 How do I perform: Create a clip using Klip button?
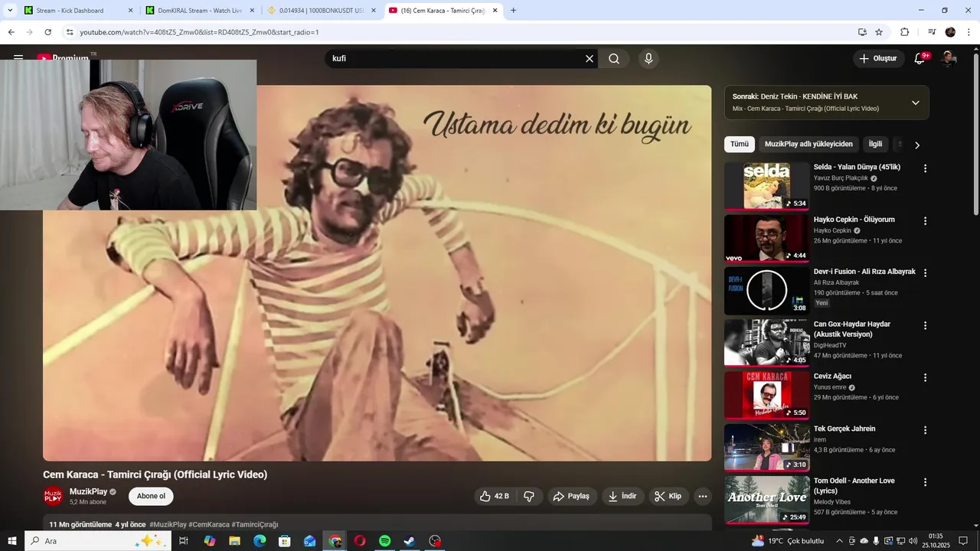coord(668,496)
